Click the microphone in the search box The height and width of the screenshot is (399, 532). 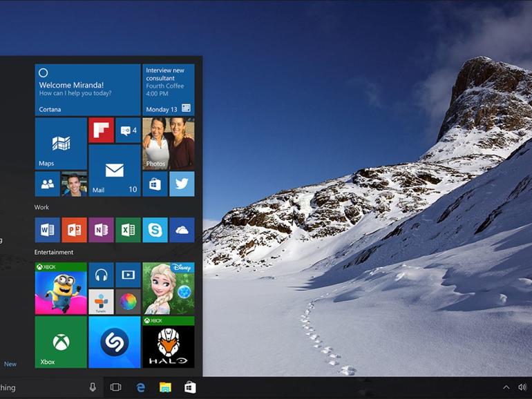click(93, 387)
